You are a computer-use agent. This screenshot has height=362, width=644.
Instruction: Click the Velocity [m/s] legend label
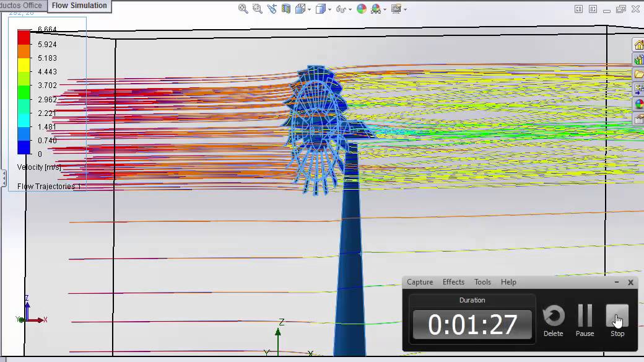39,167
